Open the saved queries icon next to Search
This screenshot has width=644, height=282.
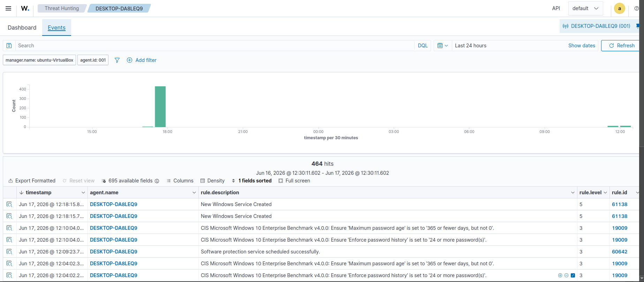(9, 46)
